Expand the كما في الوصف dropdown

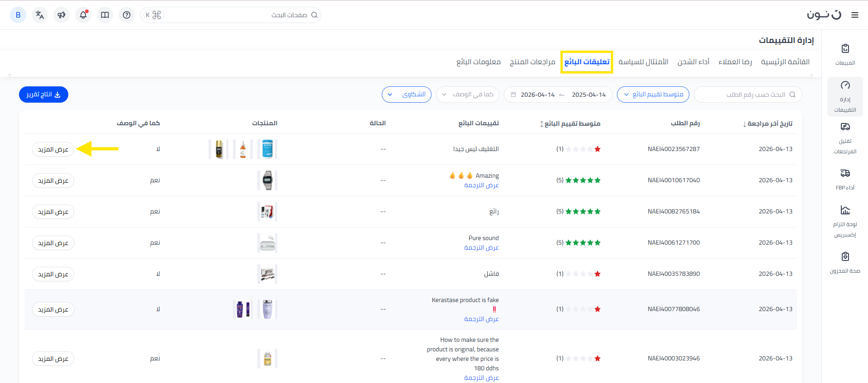pos(468,95)
